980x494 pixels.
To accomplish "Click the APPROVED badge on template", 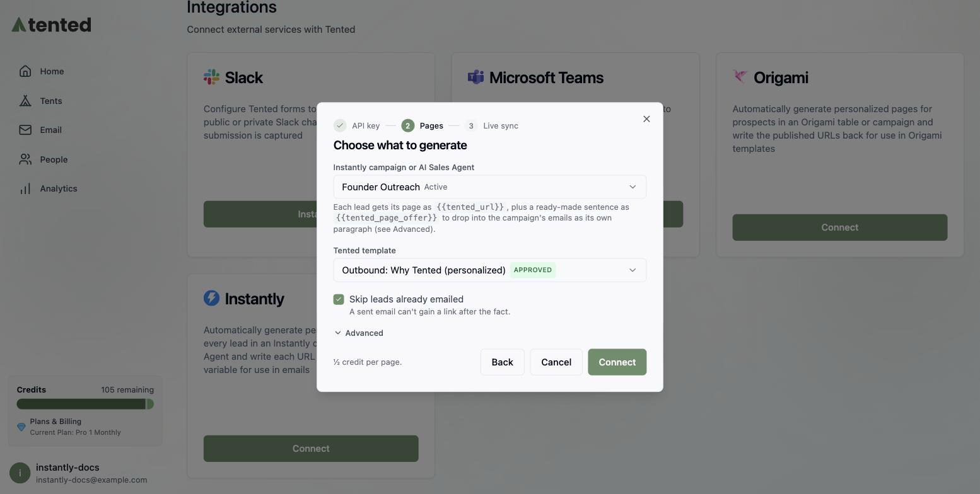I will (533, 270).
